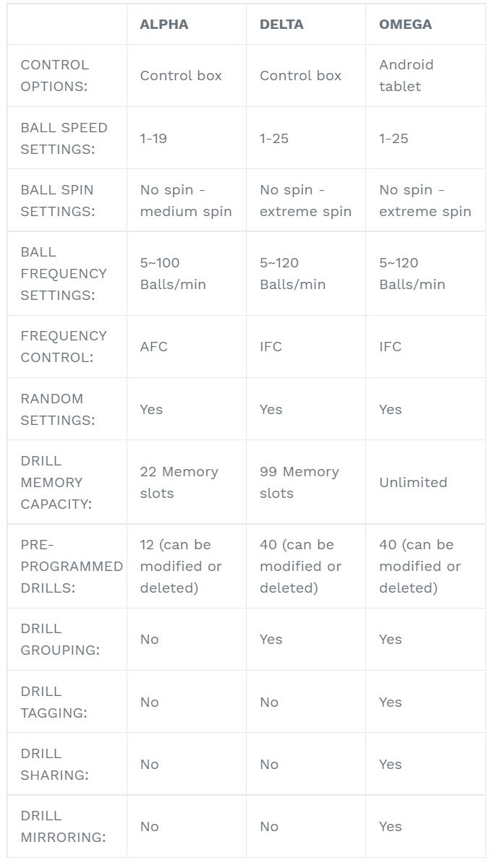Select the CONTROL OPTIONS row label
Image resolution: width=494 pixels, height=868 pixels.
pos(55,75)
